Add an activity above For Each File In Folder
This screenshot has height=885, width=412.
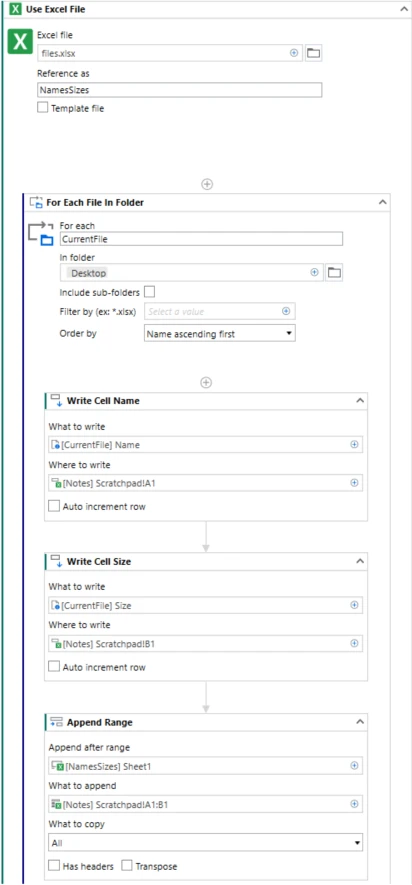[207, 185]
